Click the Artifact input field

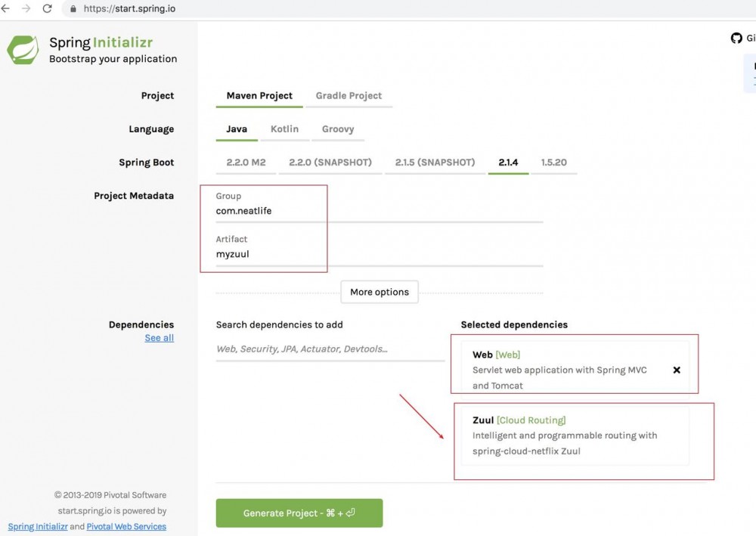[x=378, y=254]
